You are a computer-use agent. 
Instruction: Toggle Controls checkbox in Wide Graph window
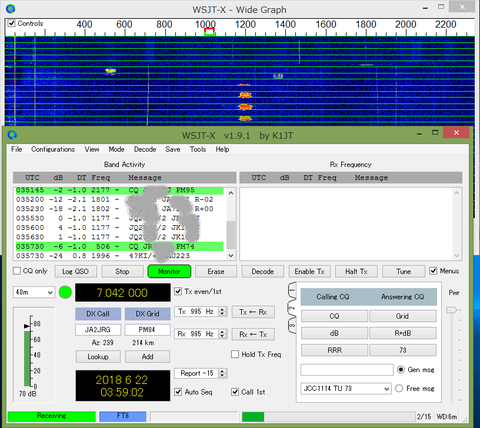pos(12,23)
